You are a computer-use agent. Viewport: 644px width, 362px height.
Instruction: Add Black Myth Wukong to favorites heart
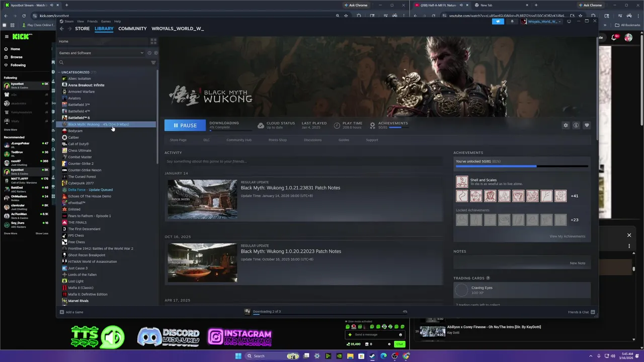587,125
